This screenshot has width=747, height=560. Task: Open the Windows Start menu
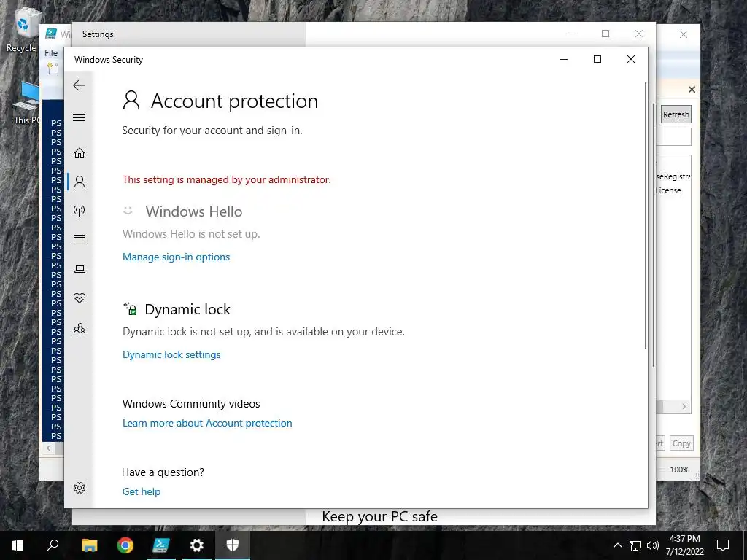(x=18, y=545)
